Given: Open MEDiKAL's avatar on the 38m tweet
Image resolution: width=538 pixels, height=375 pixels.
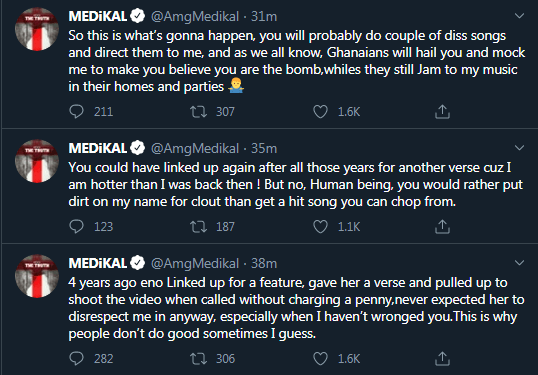Looking at the screenshot, I should (37, 276).
